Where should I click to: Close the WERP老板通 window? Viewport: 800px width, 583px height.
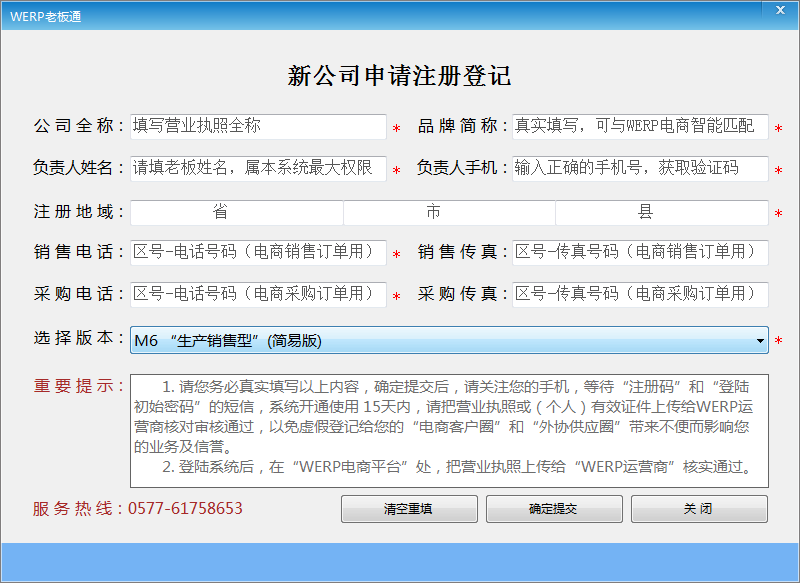pyautogui.click(x=780, y=10)
